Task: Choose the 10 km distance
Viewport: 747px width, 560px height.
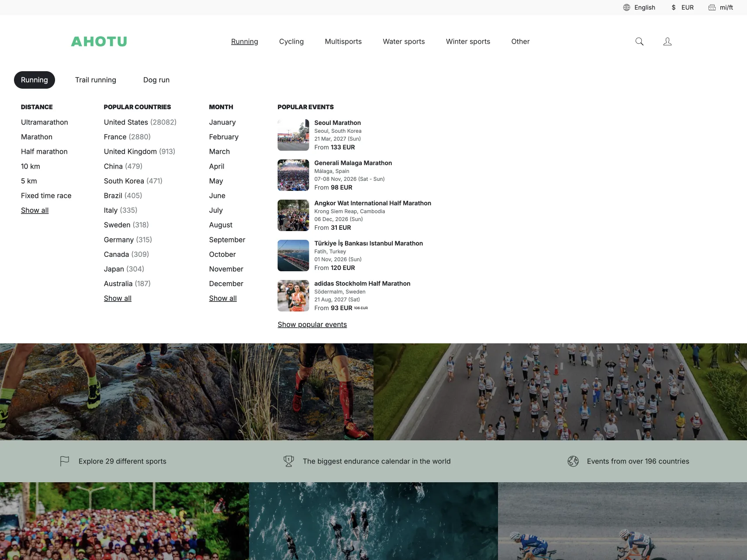Action: (x=31, y=166)
